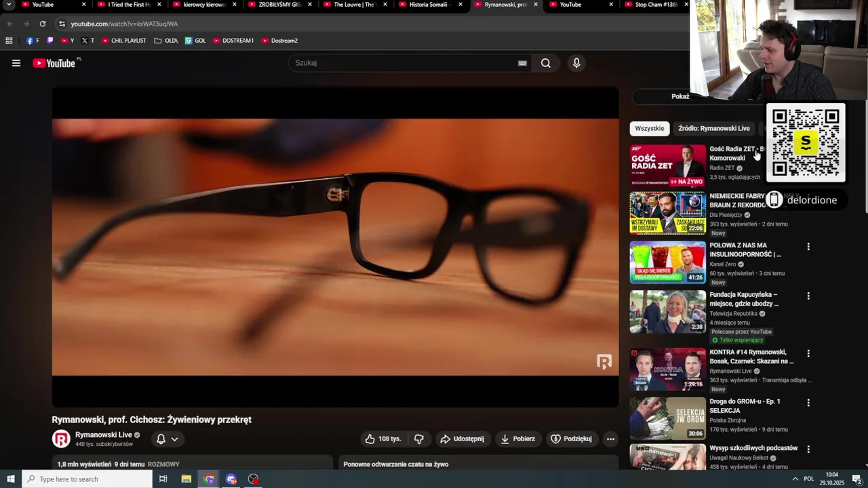Viewport: 868px width, 488px height.
Task: Open the Rymanowski Live channel avatar
Action: pos(61,439)
